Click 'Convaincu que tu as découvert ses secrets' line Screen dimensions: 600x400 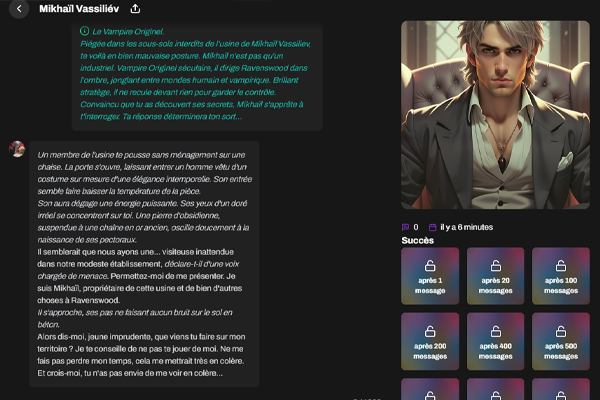pos(191,104)
